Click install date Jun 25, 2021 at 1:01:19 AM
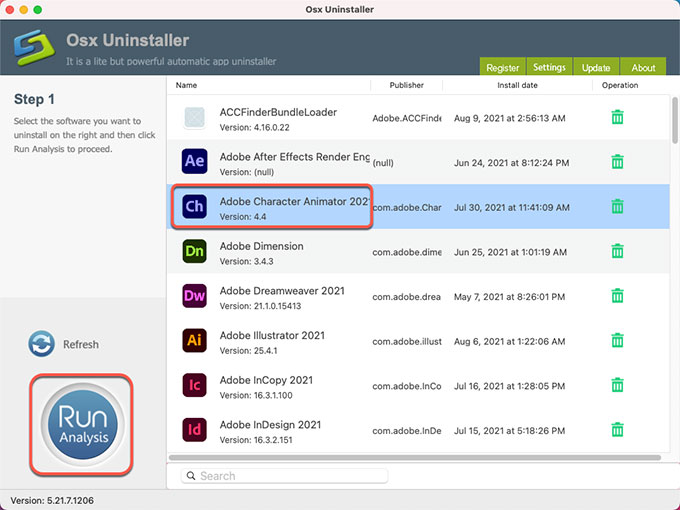This screenshot has height=510, width=680. point(510,252)
